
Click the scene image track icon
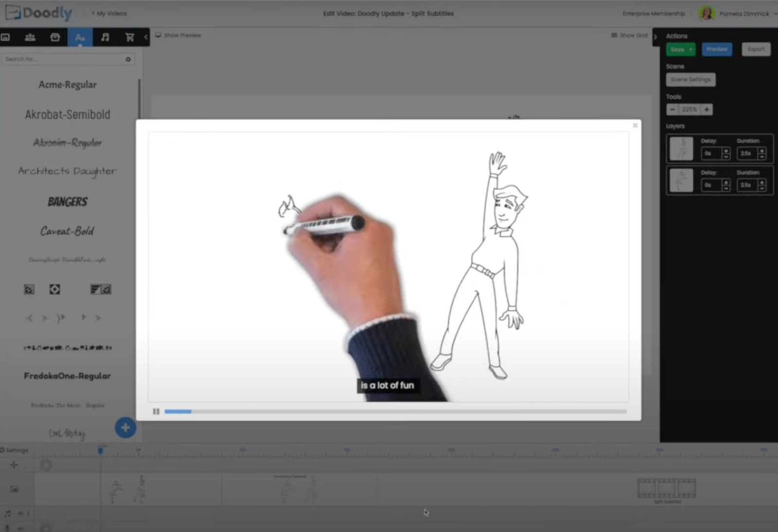tap(14, 489)
